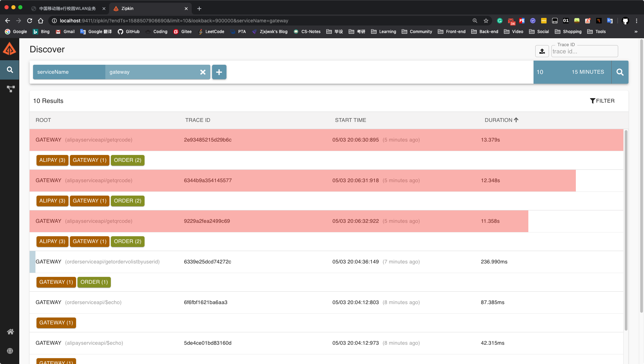644x364 pixels.
Task: Open the Gitee bookmark
Action: coord(182,31)
